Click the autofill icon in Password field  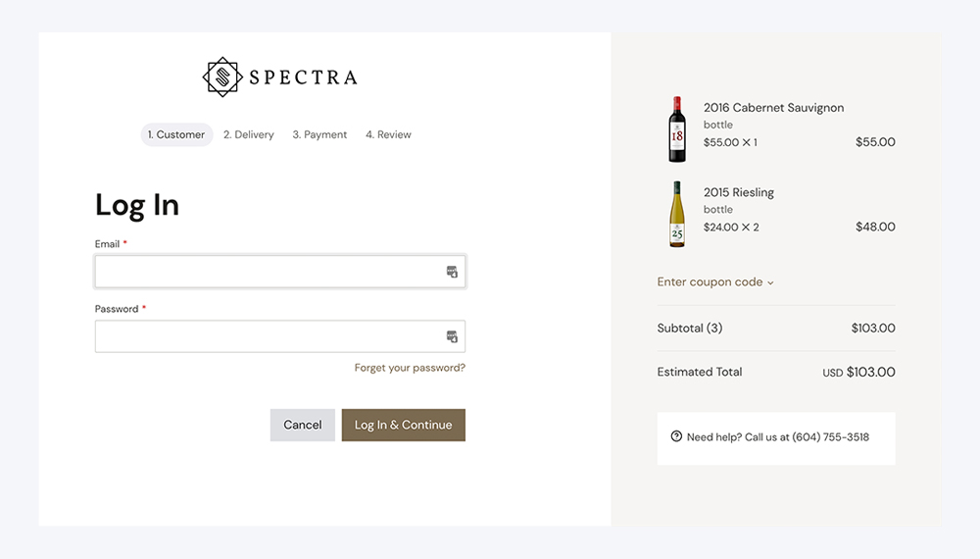tap(452, 336)
